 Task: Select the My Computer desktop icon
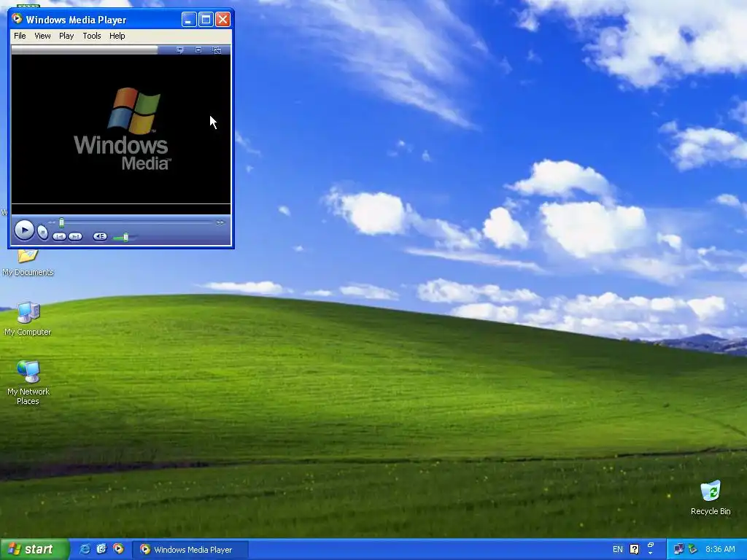[28, 319]
